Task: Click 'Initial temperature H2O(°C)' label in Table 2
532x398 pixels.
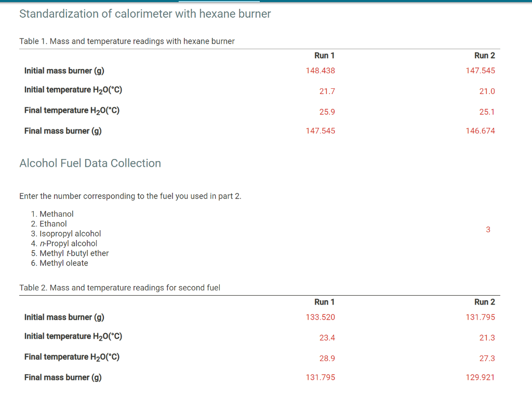Action: click(73, 337)
